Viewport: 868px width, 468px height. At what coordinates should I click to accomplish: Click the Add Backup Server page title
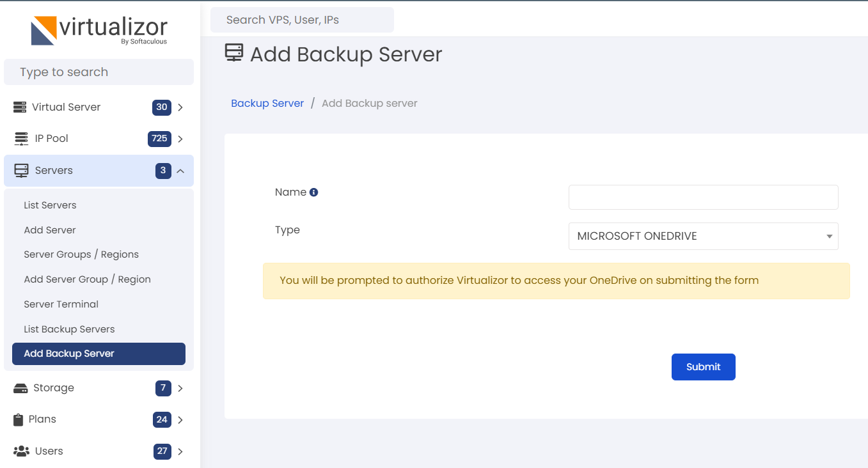click(346, 54)
